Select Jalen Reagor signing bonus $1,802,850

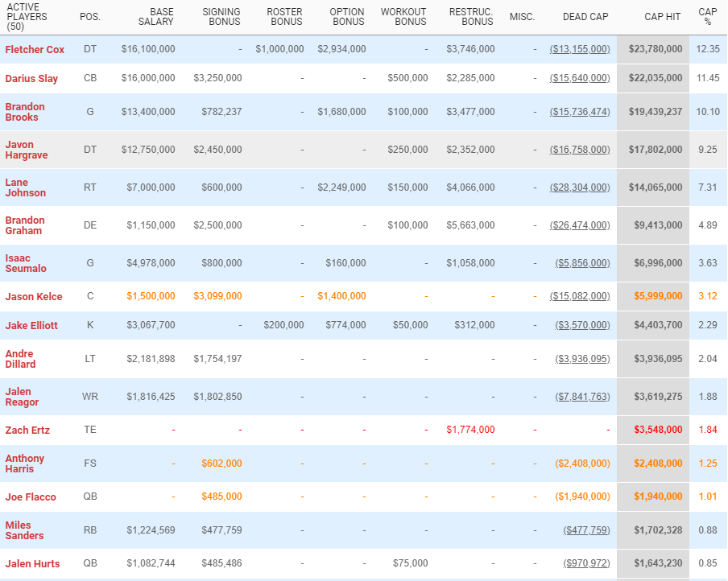[217, 397]
